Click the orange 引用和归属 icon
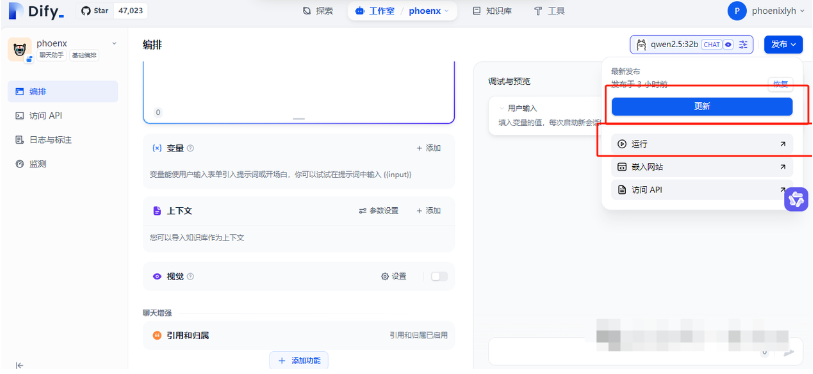 [157, 336]
